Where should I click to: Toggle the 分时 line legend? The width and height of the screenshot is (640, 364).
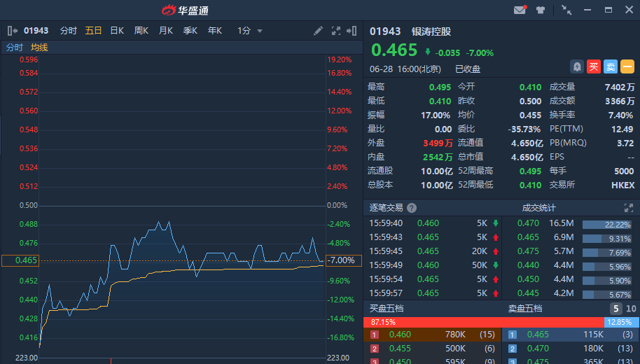pos(14,48)
